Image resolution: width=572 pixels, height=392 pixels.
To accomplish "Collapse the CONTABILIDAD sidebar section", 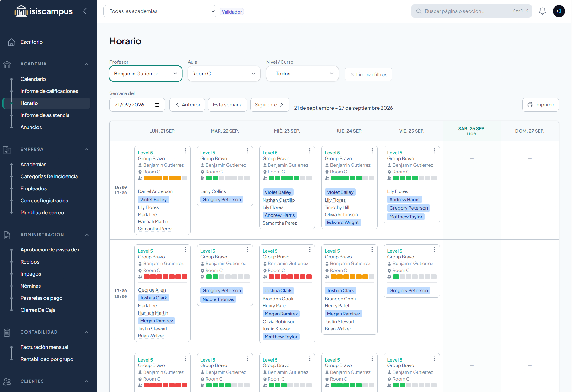I will point(87,332).
